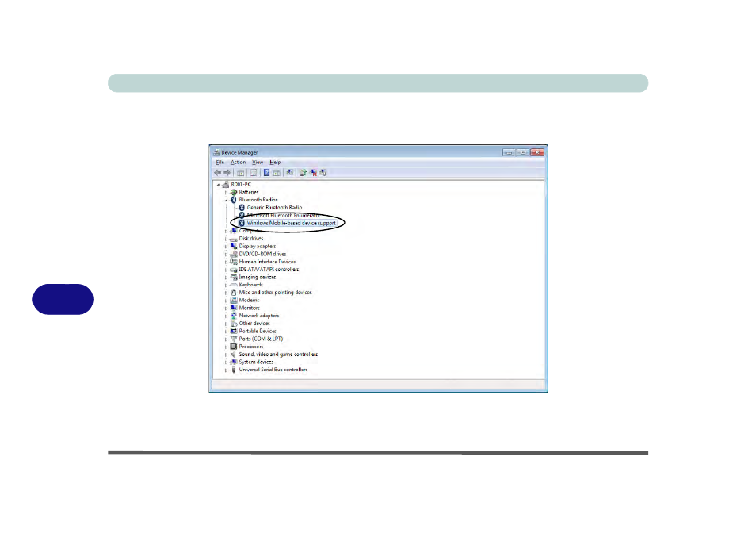Expand the Other devices category
Screen dimensions: 756x533
[x=226, y=324]
